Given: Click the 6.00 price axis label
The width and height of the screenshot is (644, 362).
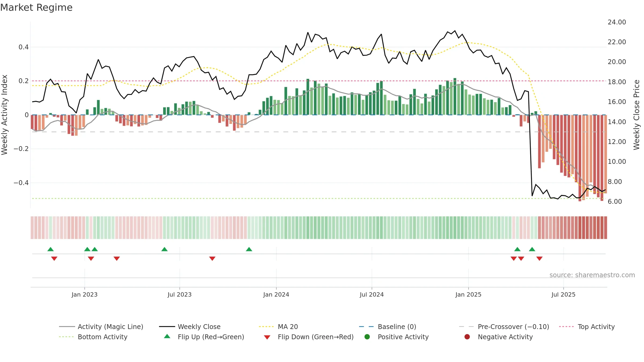Looking at the screenshot, I should click(615, 201).
